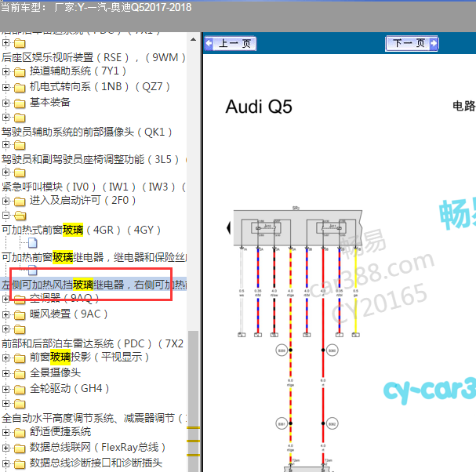Screen dimensions: 476x472
Task: Expand the folder above 前部和后部泊车雷达系统
Action: pos(5,329)
